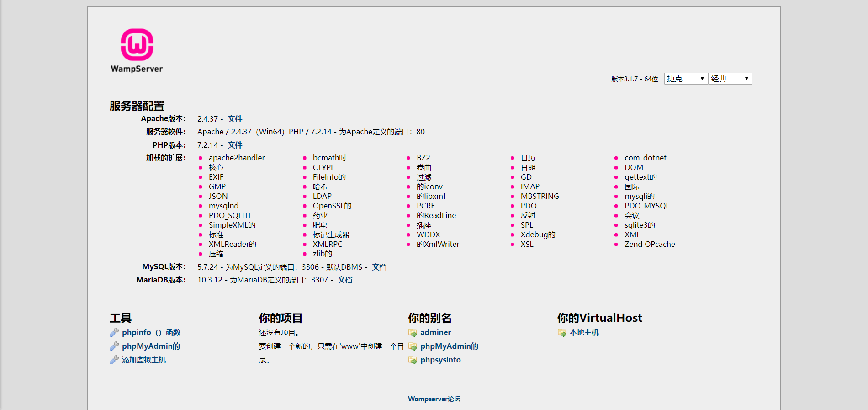
Task: Click the XMLRPC extension entry
Action: [327, 244]
